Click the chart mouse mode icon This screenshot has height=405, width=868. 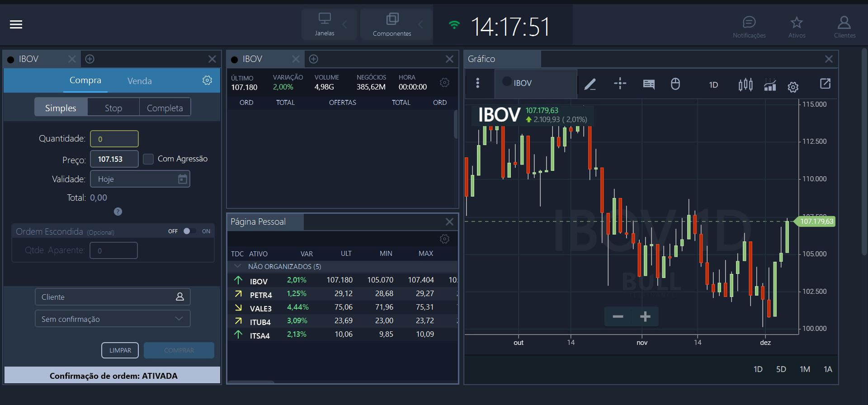[x=675, y=84]
